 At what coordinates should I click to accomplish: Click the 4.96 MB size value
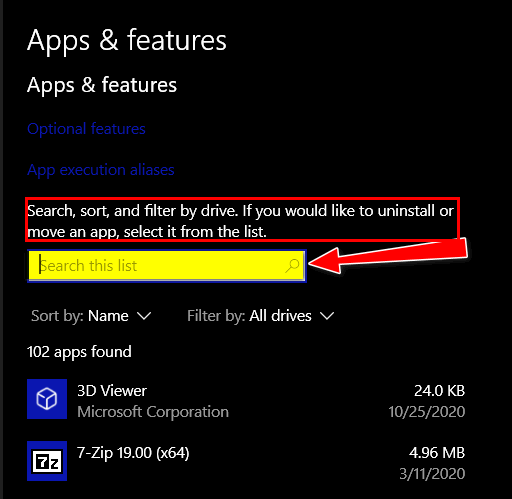437,453
